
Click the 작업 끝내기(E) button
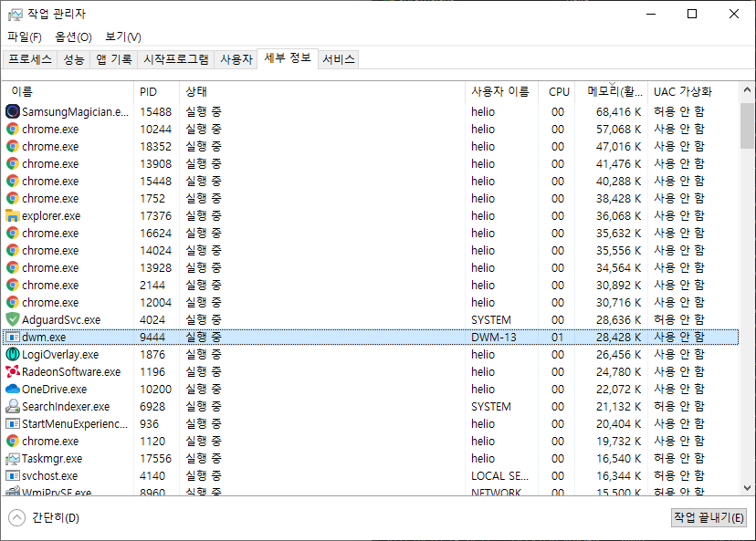709,518
